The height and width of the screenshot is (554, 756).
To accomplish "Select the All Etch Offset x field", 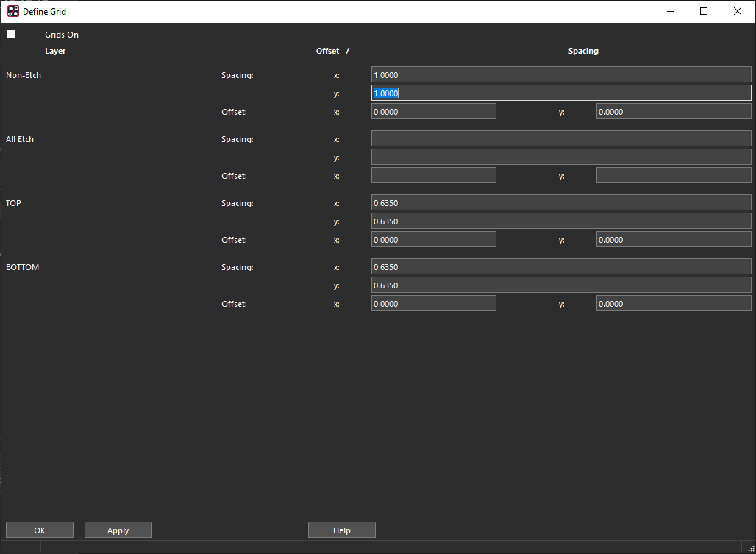I will pos(433,174).
